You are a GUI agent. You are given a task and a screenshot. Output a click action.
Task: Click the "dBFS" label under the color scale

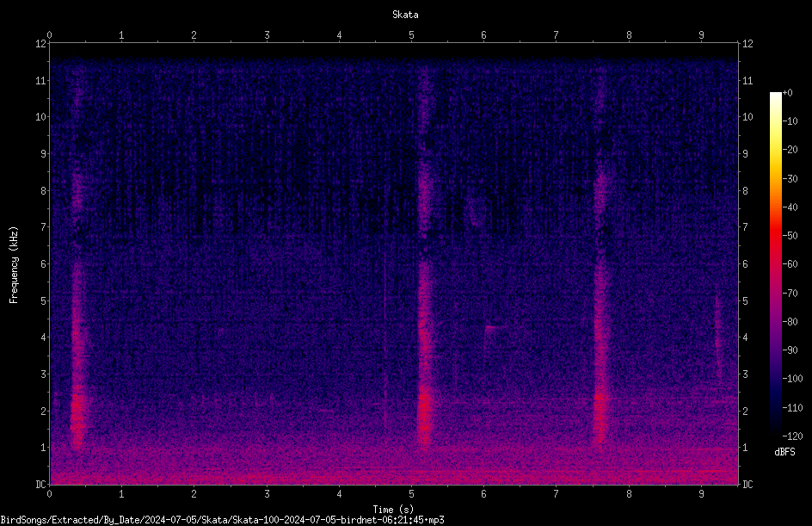(x=784, y=452)
